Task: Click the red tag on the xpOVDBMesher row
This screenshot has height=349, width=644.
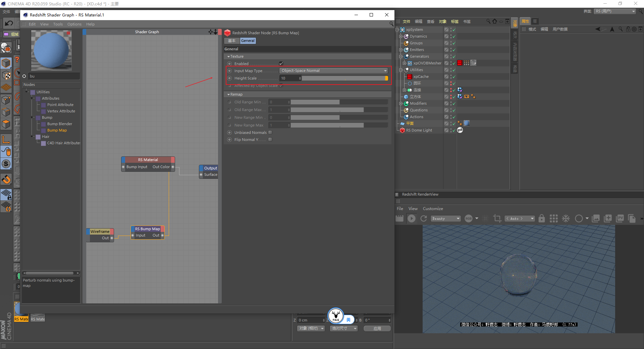Action: pos(460,63)
